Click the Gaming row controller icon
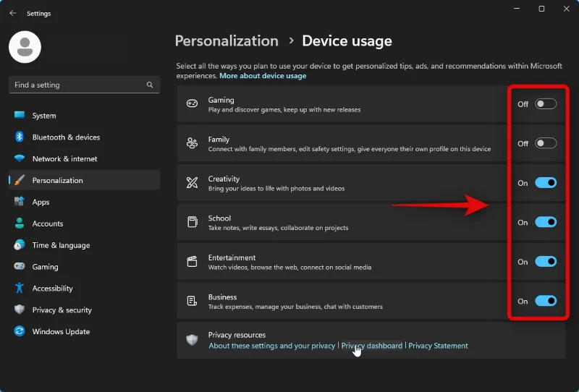 (x=192, y=103)
